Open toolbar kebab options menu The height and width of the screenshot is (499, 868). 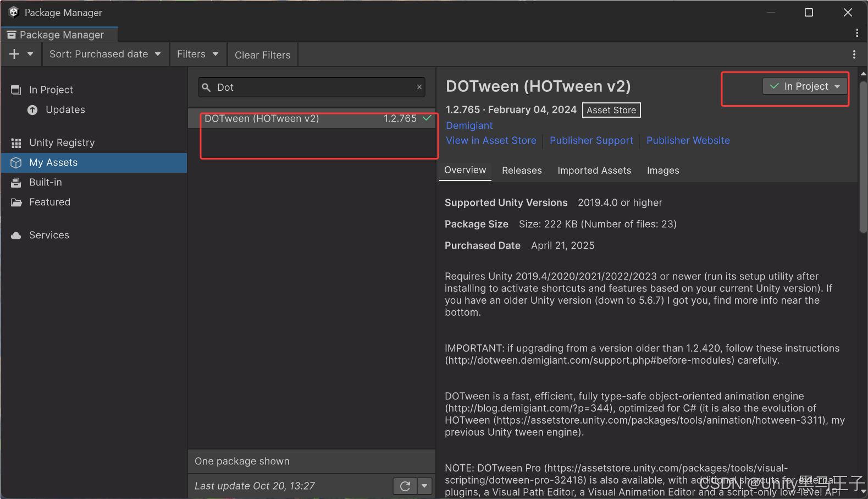click(x=854, y=54)
